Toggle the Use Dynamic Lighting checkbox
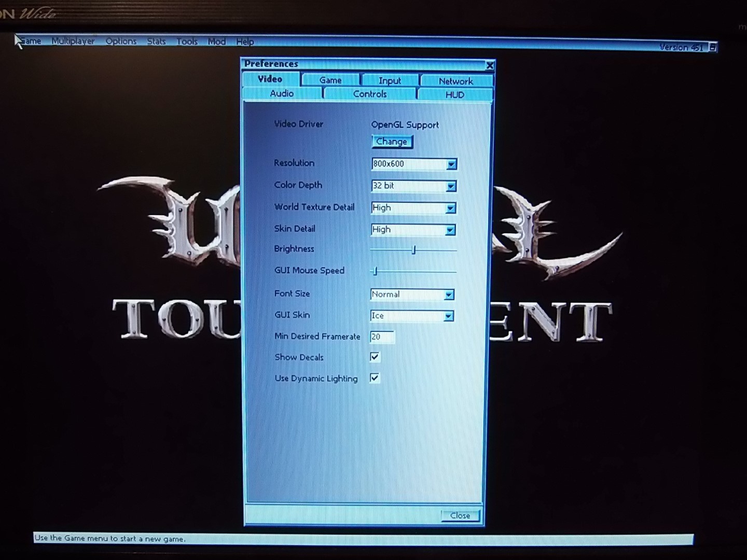Image resolution: width=747 pixels, height=560 pixels. 375,377
